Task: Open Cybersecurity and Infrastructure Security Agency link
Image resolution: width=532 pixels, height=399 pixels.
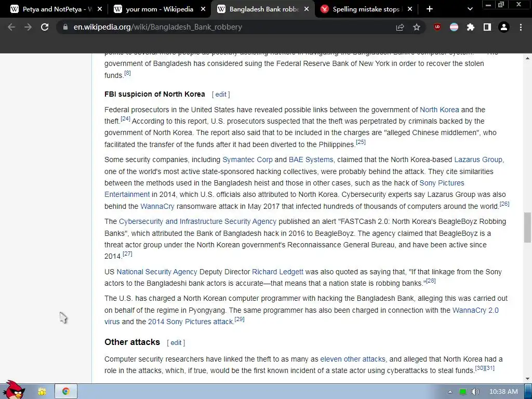Action: point(197,221)
